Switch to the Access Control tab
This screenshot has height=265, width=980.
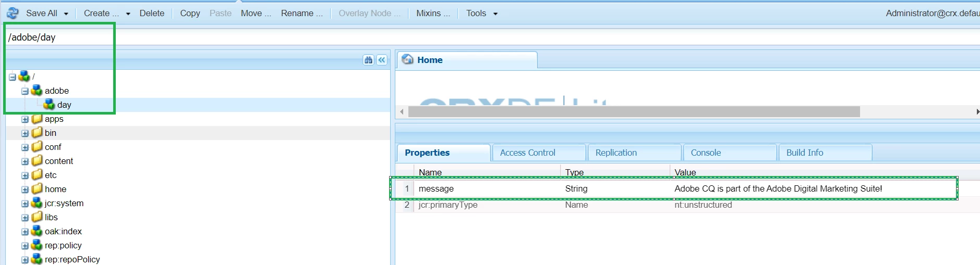[539, 153]
